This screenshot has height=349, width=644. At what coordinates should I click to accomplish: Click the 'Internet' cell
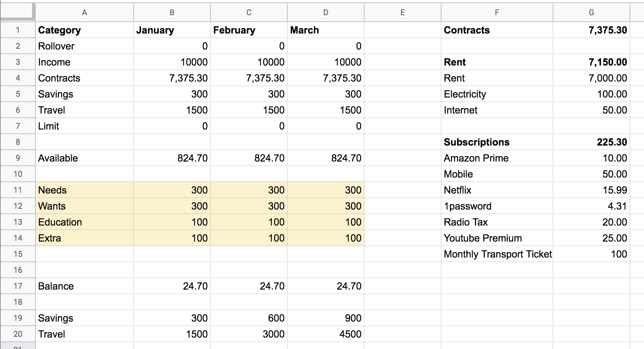pyautogui.click(x=497, y=110)
